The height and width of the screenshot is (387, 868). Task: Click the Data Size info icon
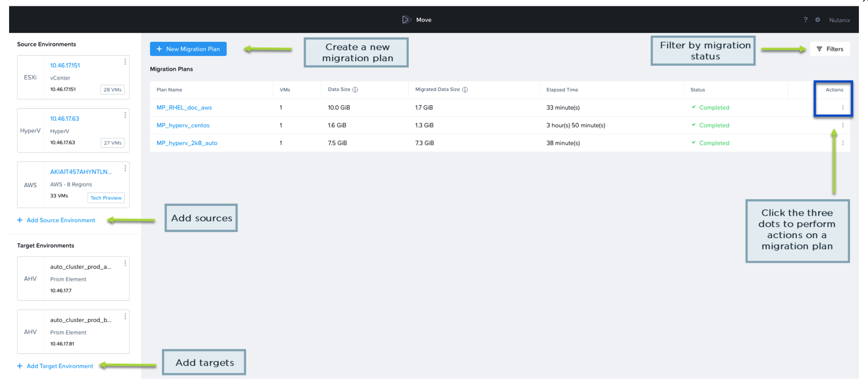(x=355, y=90)
